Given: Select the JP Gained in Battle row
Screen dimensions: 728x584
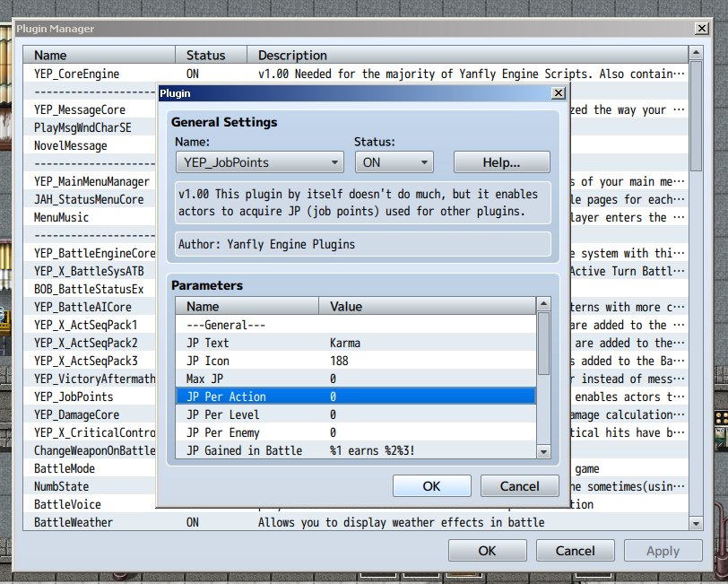Looking at the screenshot, I should (x=356, y=450).
